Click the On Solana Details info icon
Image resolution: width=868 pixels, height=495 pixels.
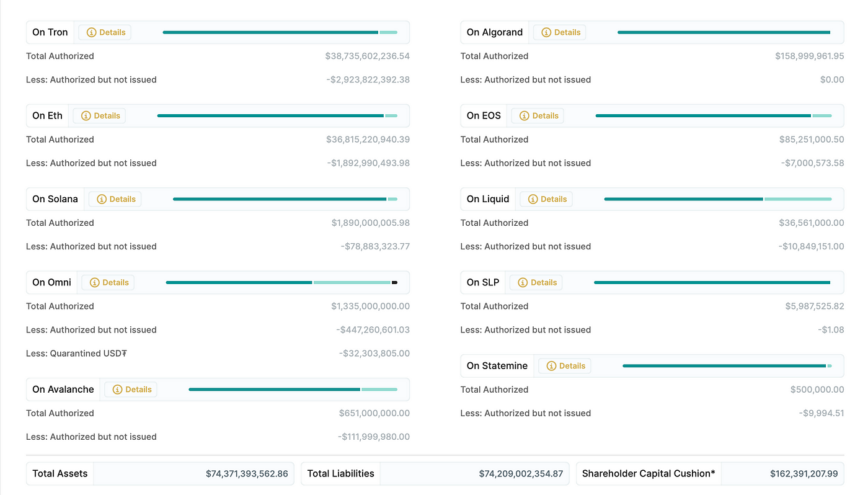pos(102,199)
